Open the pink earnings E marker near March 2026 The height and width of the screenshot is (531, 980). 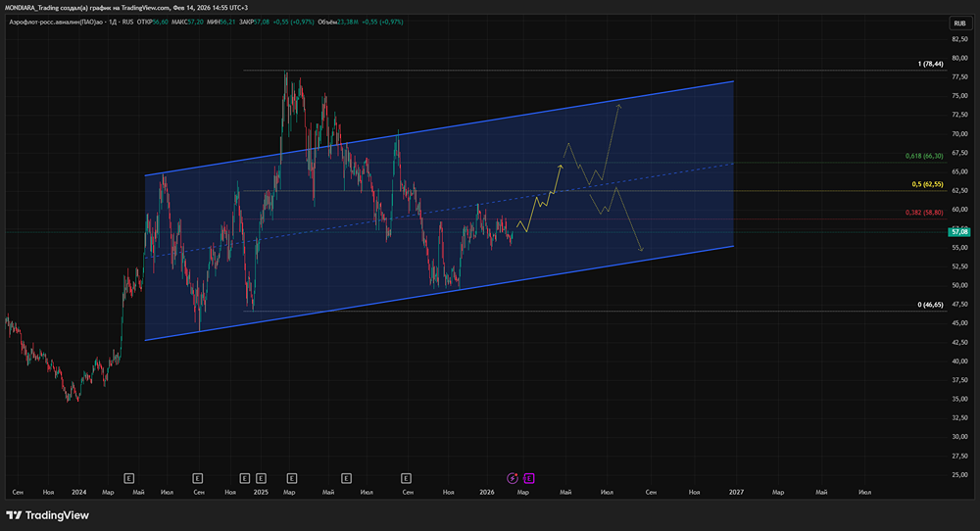pyautogui.click(x=529, y=478)
